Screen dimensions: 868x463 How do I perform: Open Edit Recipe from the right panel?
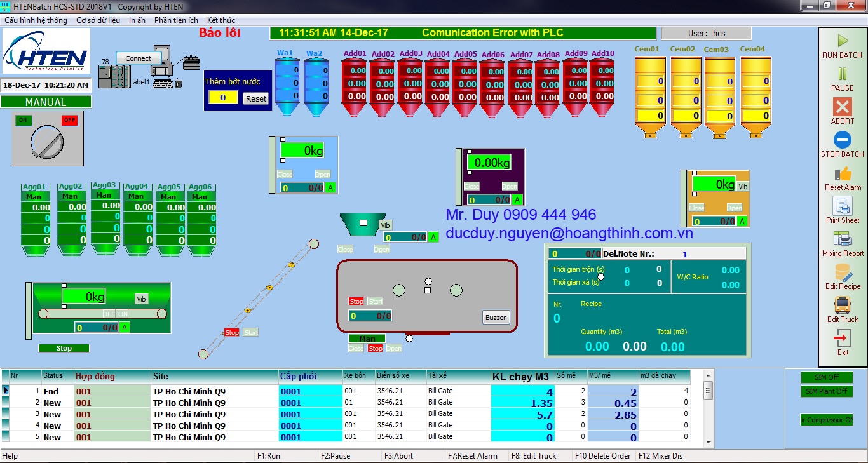[843, 272]
